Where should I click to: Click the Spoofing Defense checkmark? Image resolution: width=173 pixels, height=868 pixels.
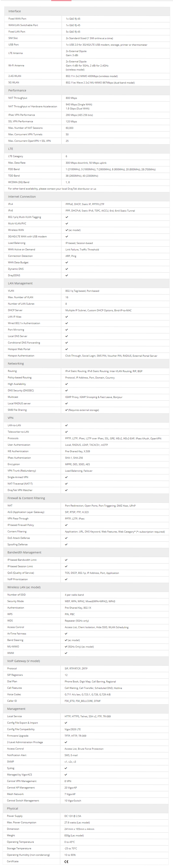[x=66, y=544]
